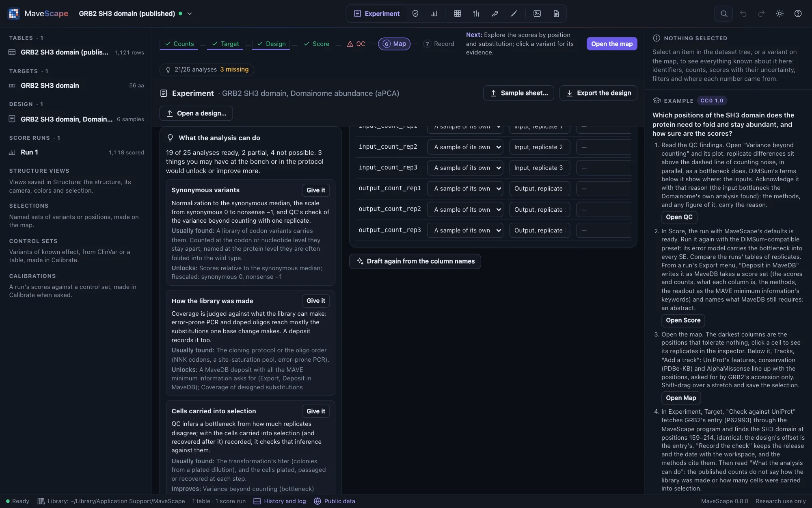Screen dimensions: 812x508
Task: Click the globe icon beside Public data
Action: [317, 501]
